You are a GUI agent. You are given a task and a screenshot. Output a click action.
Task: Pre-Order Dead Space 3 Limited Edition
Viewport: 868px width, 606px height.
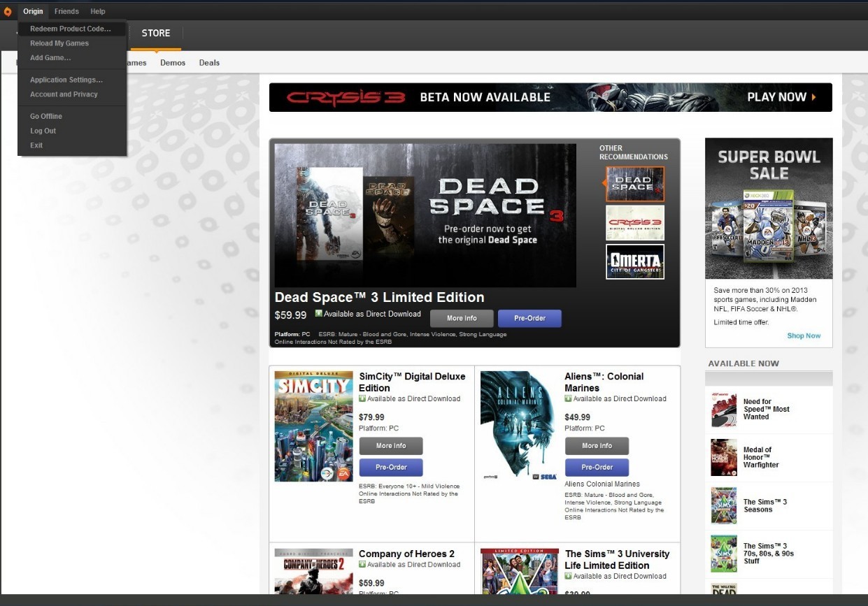(529, 318)
